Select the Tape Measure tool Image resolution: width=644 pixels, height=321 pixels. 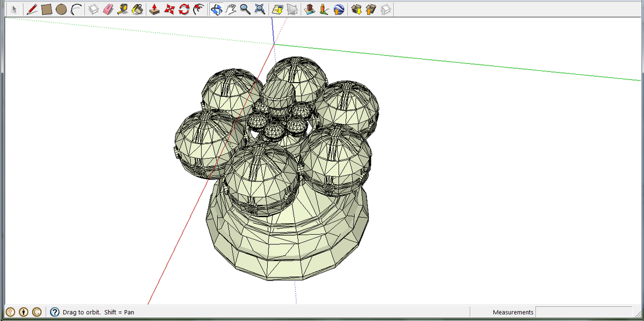pos(123,9)
